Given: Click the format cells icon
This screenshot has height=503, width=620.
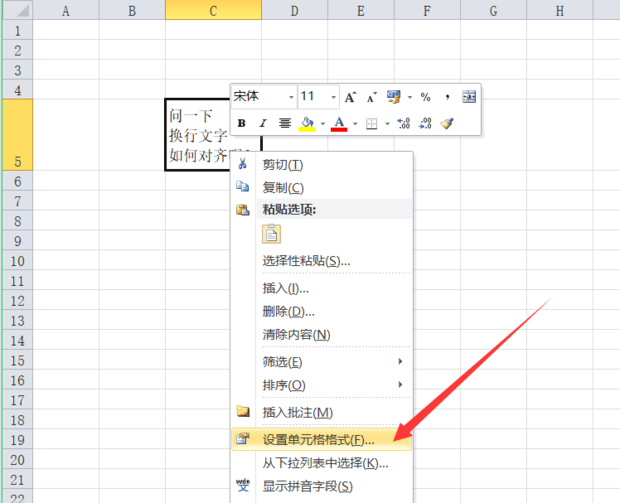Looking at the screenshot, I should pyautogui.click(x=243, y=438).
